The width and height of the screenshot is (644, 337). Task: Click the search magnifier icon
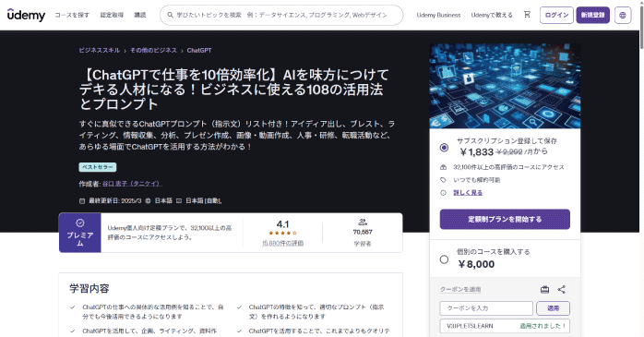170,15
